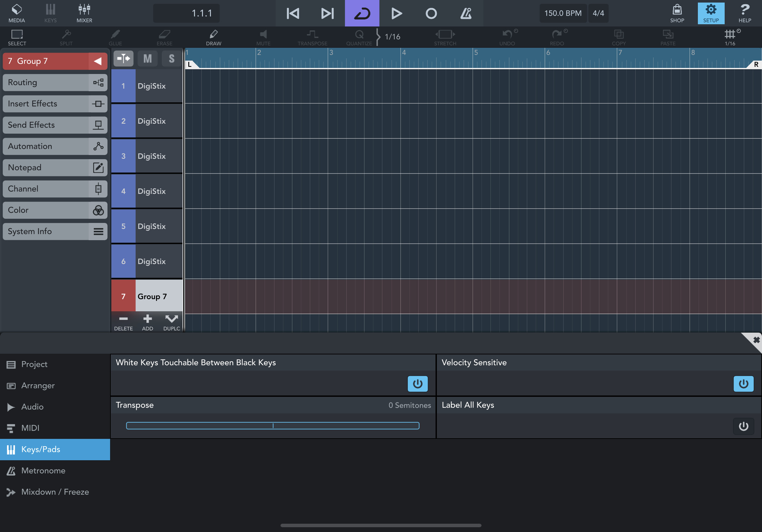762x532 pixels.
Task: Click the ADD track button
Action: 147,322
